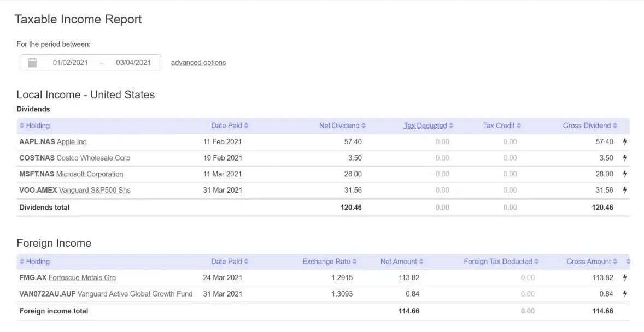Open Apple Inc holding link
The image size is (644, 332).
coord(72,141)
